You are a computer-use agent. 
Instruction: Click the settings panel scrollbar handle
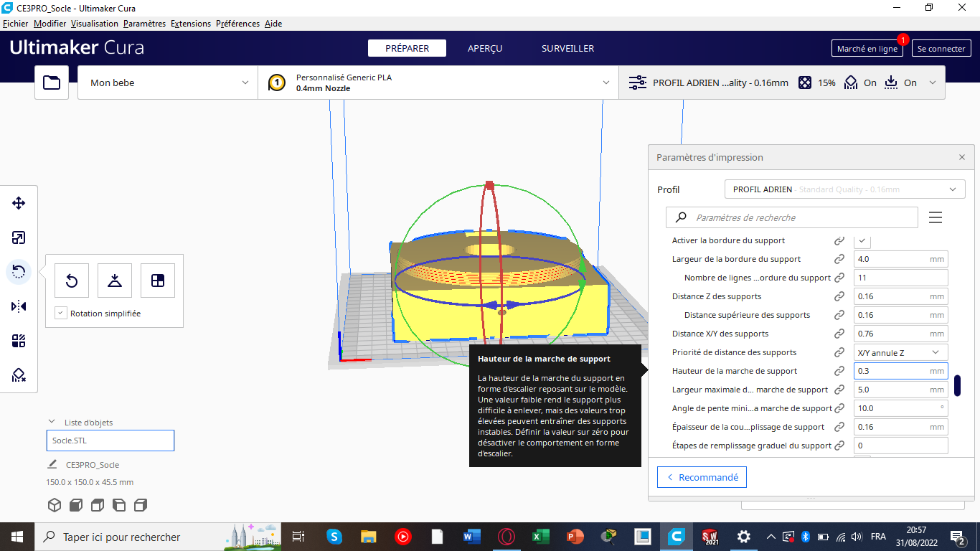tap(957, 385)
